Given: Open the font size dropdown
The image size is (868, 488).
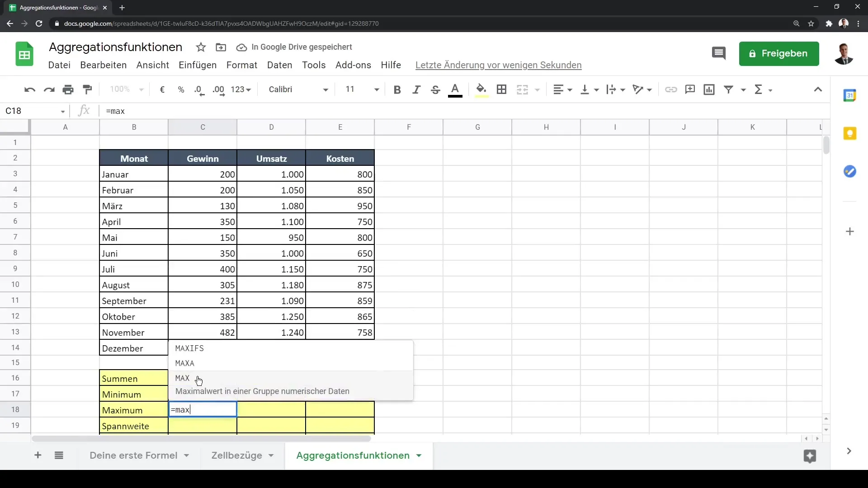Looking at the screenshot, I should coord(362,89).
